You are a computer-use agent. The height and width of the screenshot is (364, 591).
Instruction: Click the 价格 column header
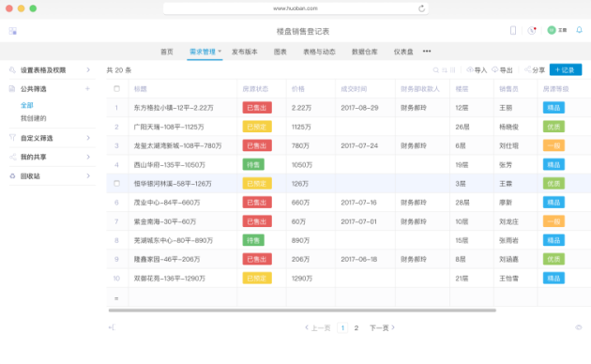[297, 89]
